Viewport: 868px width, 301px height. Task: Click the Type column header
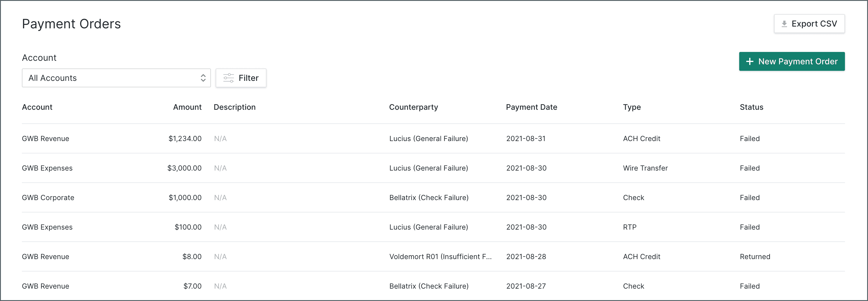point(632,107)
